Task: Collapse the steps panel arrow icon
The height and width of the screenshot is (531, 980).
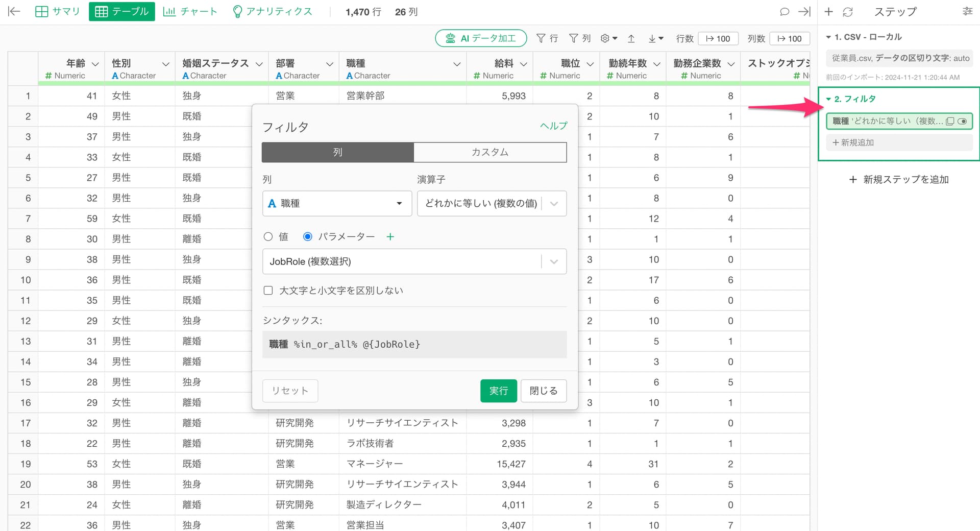Action: click(804, 12)
